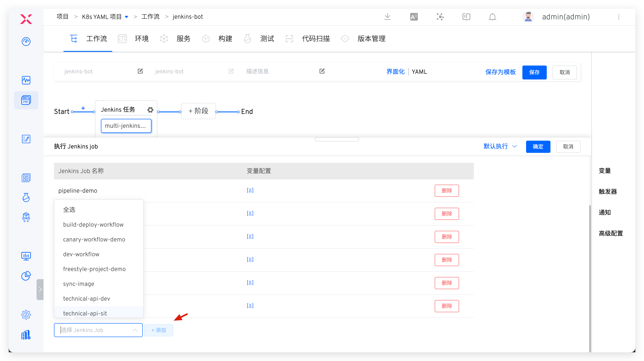
Task: Open the documentation book icon
Action: tap(466, 17)
